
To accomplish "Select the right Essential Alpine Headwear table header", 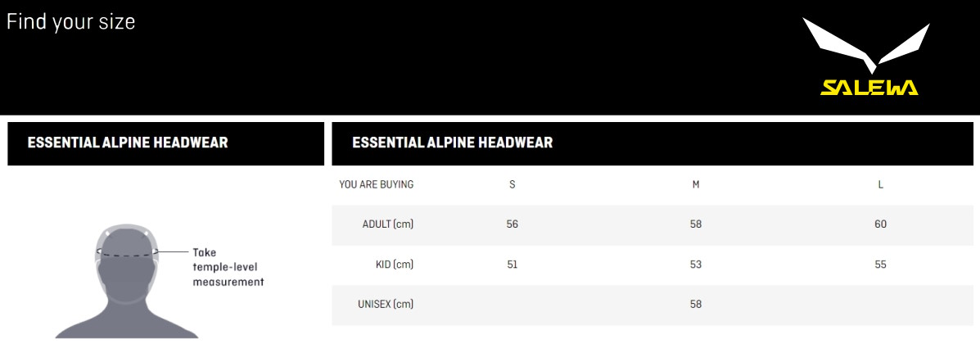I will (452, 143).
